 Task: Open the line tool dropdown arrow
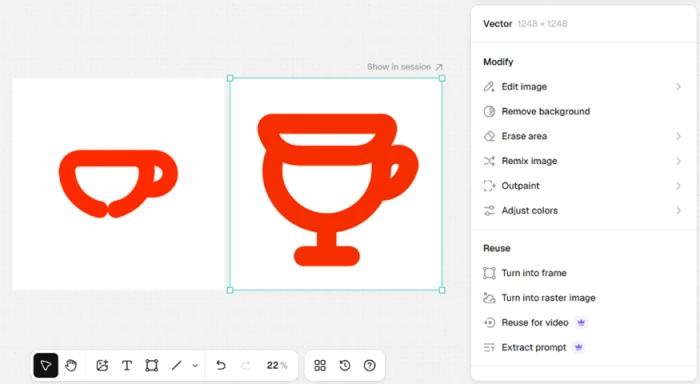point(195,366)
